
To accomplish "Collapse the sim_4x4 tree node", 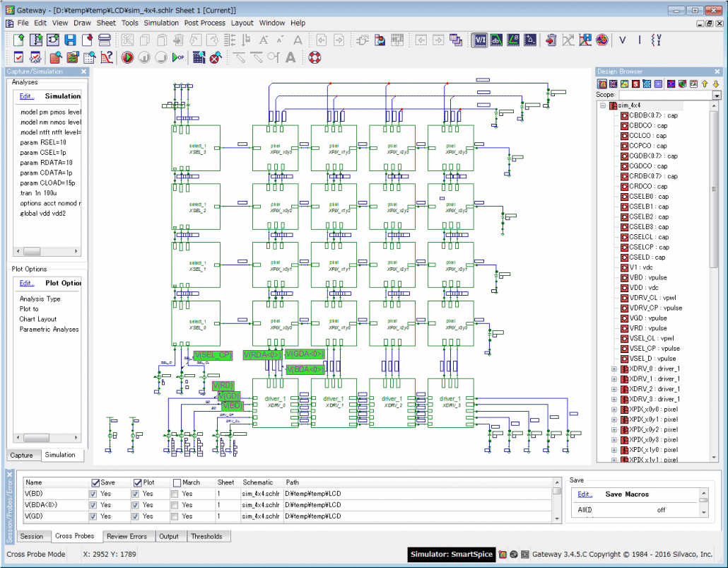I will (x=604, y=105).
